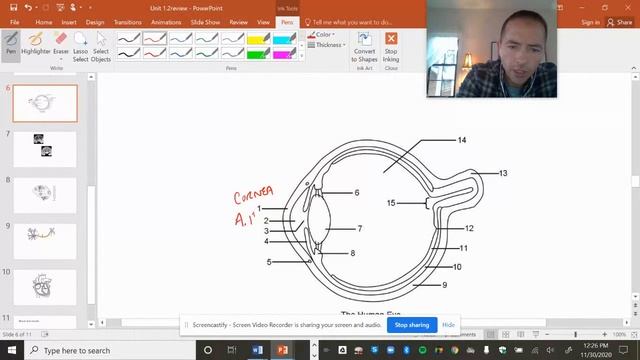Switch to the Insert tab

pyautogui.click(x=69, y=22)
